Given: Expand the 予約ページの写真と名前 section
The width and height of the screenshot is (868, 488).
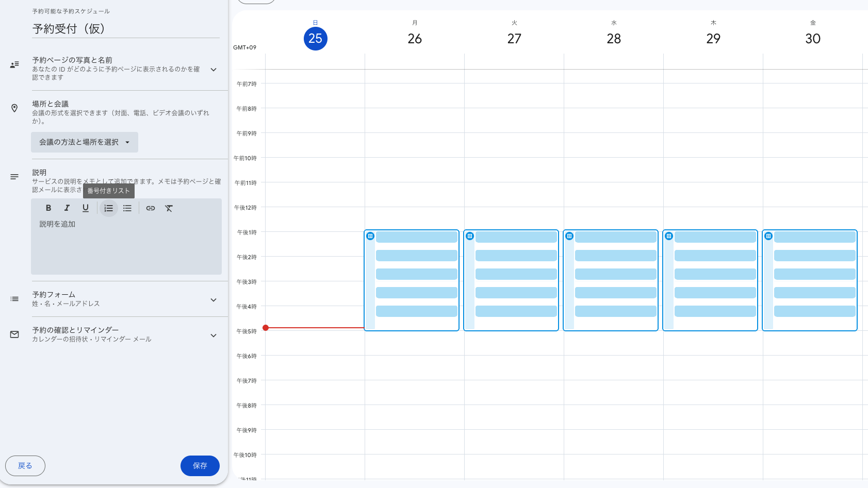Looking at the screenshot, I should (x=214, y=70).
